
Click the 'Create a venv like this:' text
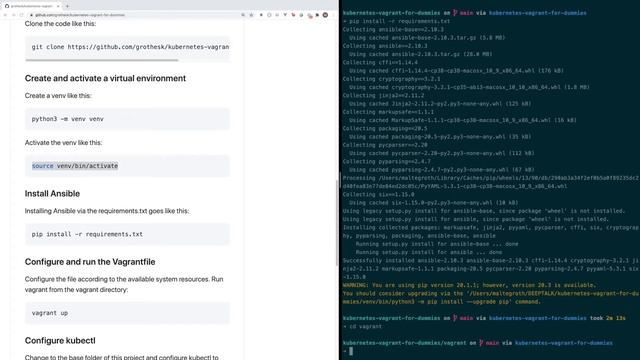(x=58, y=96)
